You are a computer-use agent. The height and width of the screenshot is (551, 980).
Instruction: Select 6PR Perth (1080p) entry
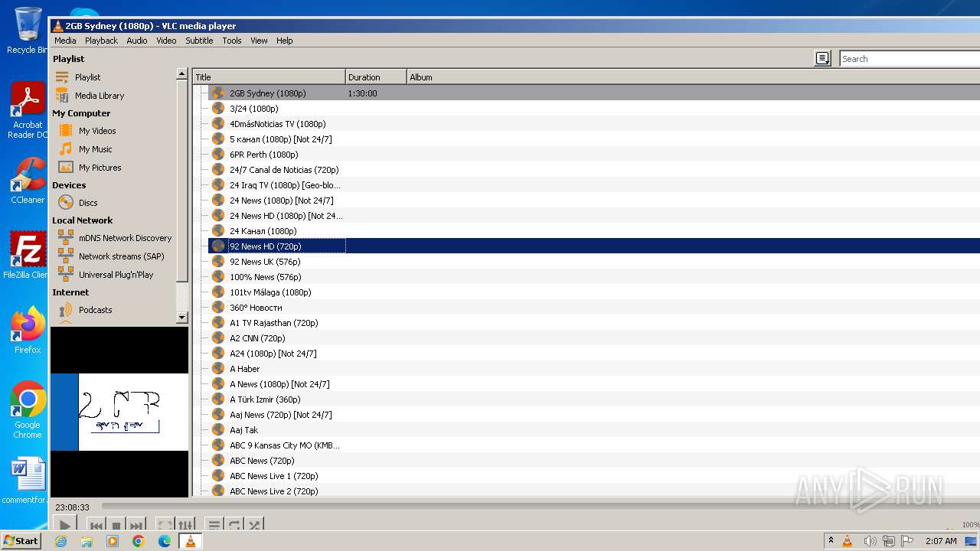coord(594,155)
